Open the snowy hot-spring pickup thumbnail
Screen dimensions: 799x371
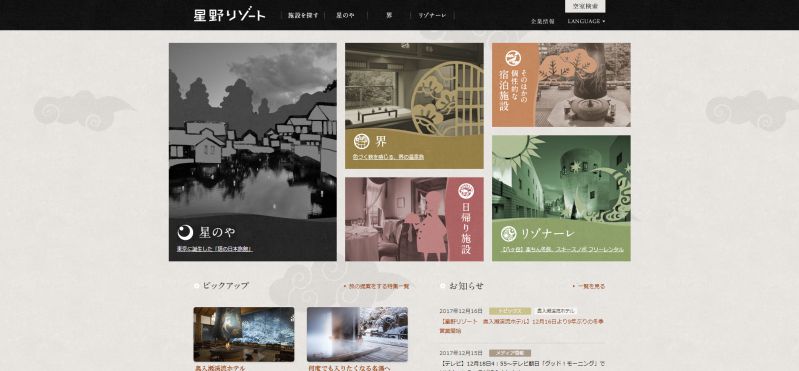[x=357, y=334]
